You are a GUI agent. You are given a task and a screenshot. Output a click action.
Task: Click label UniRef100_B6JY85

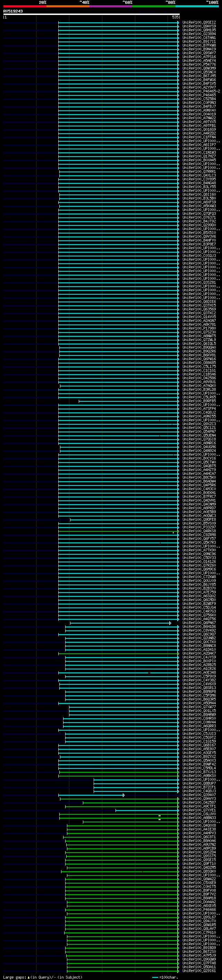(199, 584)
